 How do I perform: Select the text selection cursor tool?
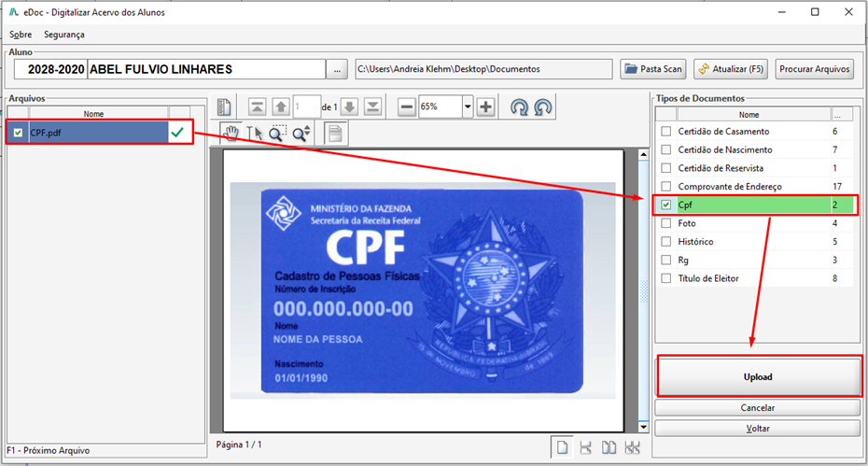[255, 134]
